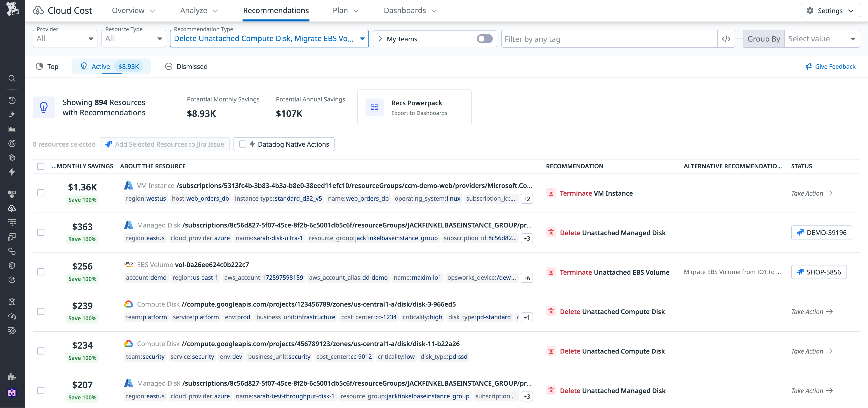
Task: Check the select-all checkbox in the table header
Action: point(41,166)
